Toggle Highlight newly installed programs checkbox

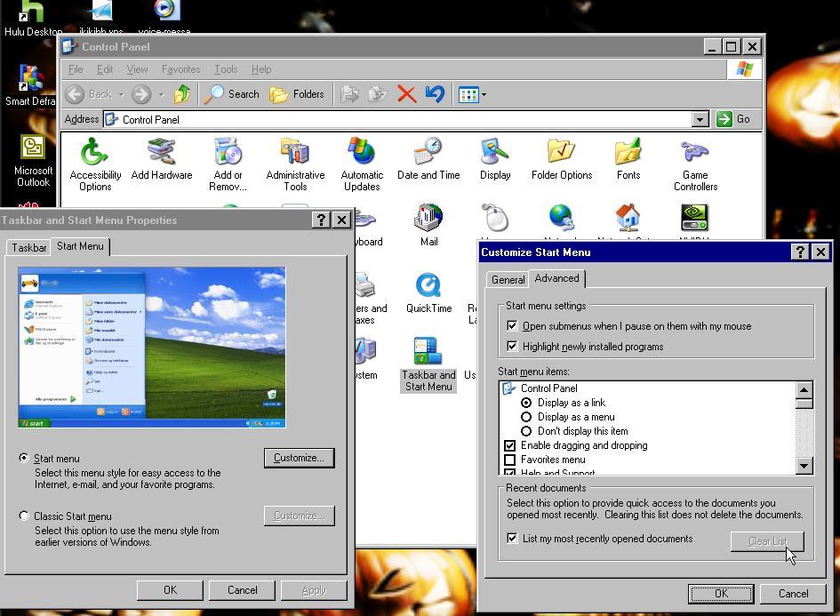(512, 346)
